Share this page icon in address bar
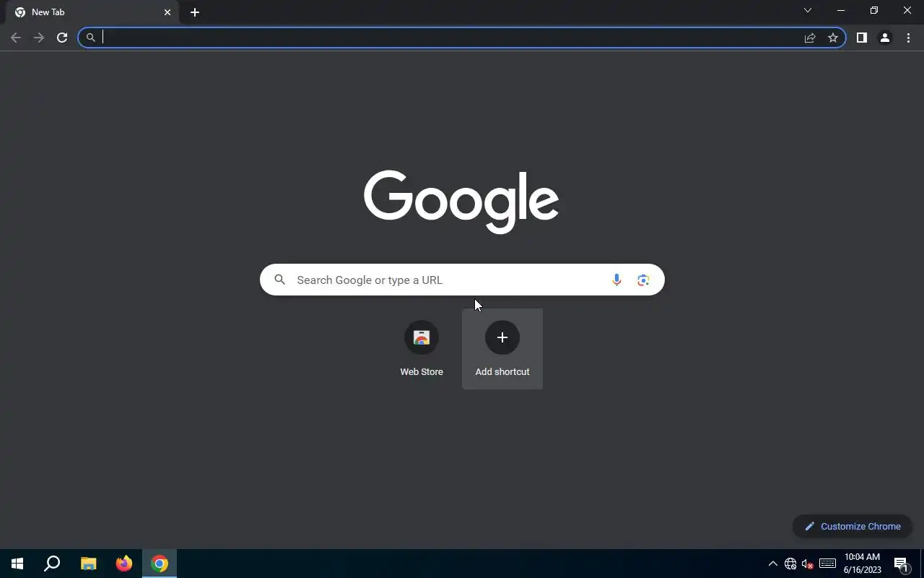Viewport: 924px width, 578px height. [810, 38]
